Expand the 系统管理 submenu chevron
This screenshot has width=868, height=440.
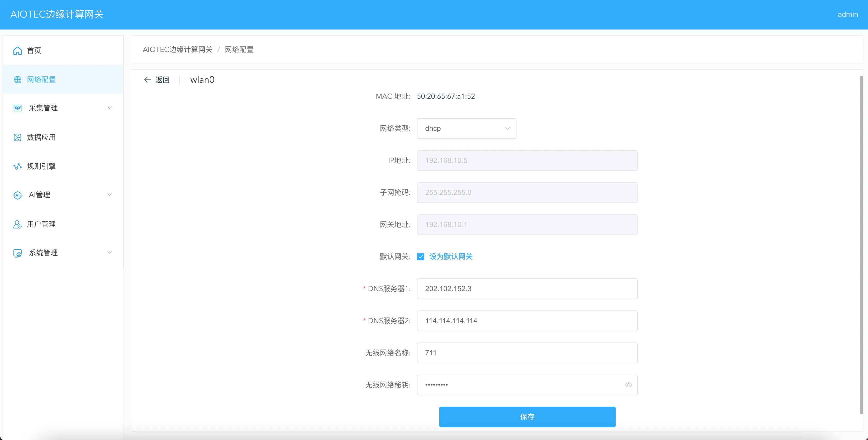point(110,253)
